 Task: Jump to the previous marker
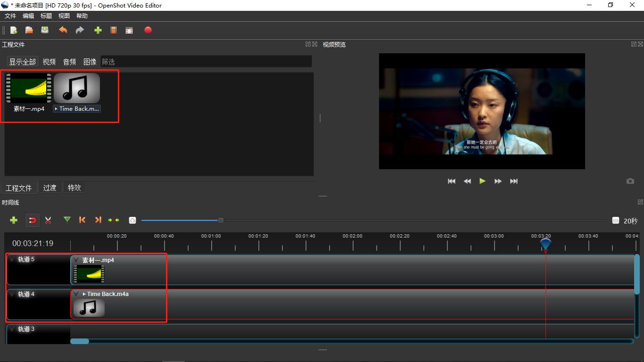(83, 220)
